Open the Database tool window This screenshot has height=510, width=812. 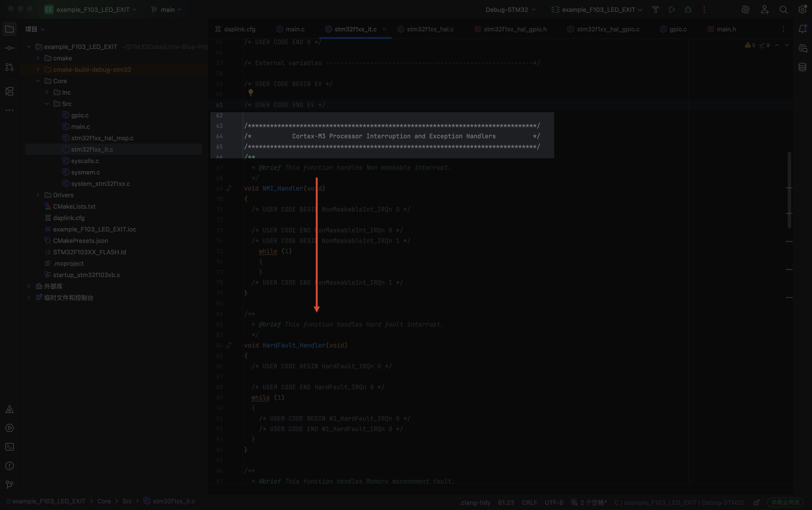tap(803, 67)
